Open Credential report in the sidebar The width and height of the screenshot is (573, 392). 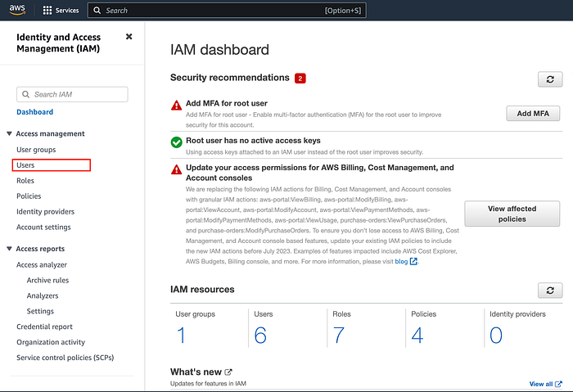click(44, 327)
